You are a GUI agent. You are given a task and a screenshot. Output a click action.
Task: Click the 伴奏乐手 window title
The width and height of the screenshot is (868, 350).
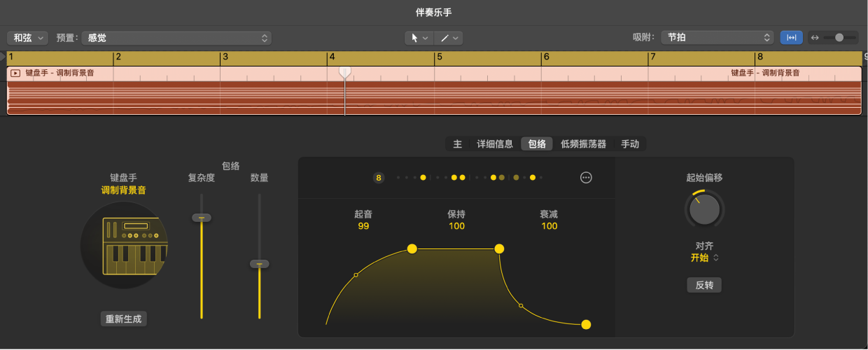pos(434,13)
